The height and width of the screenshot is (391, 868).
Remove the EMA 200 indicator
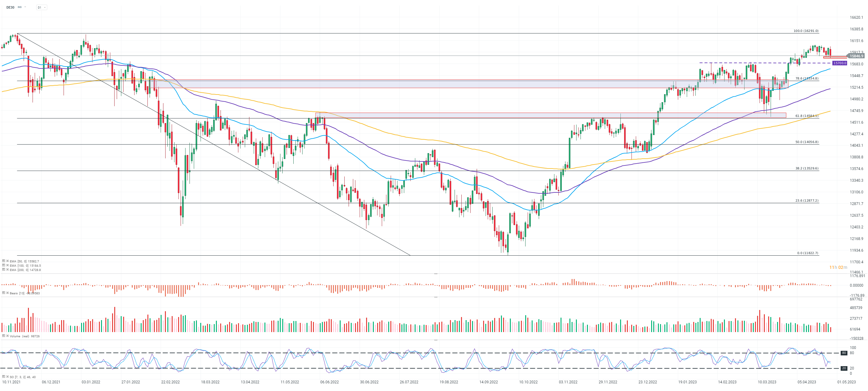tap(7, 270)
